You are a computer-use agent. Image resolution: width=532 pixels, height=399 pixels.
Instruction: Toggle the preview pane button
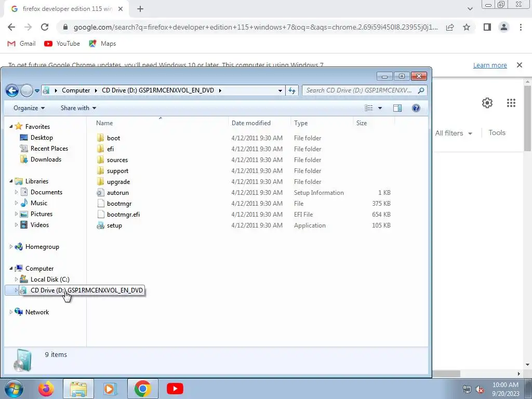click(397, 108)
